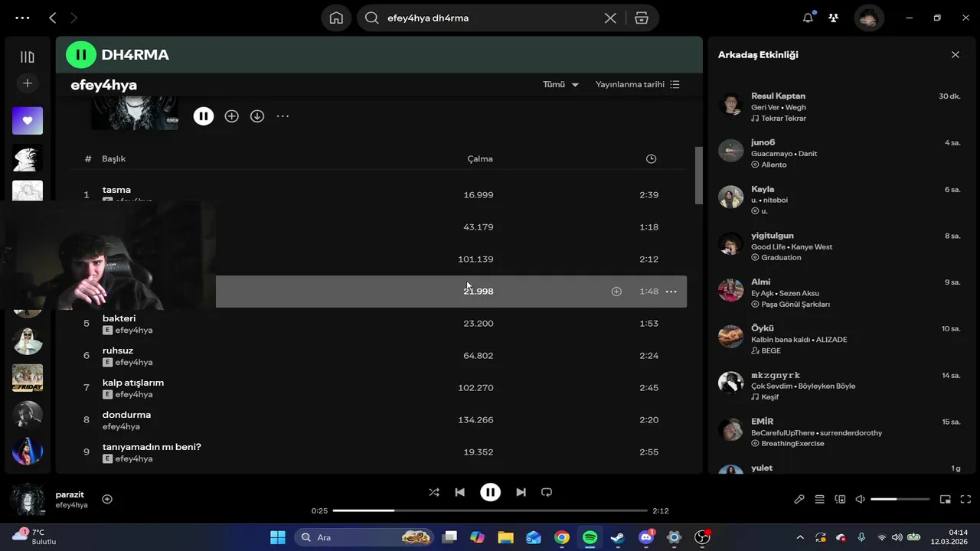Pause playback in the bottom player
This screenshot has height=551, width=980.
click(x=490, y=492)
